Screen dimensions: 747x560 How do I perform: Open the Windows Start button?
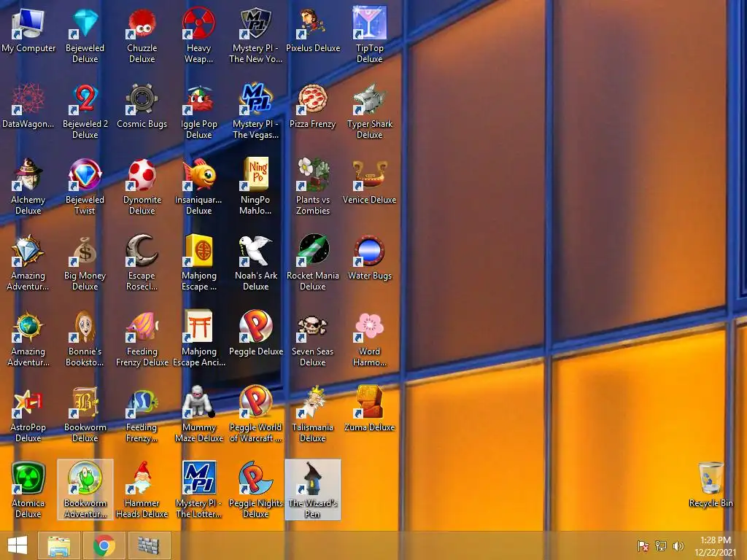pyautogui.click(x=18, y=545)
